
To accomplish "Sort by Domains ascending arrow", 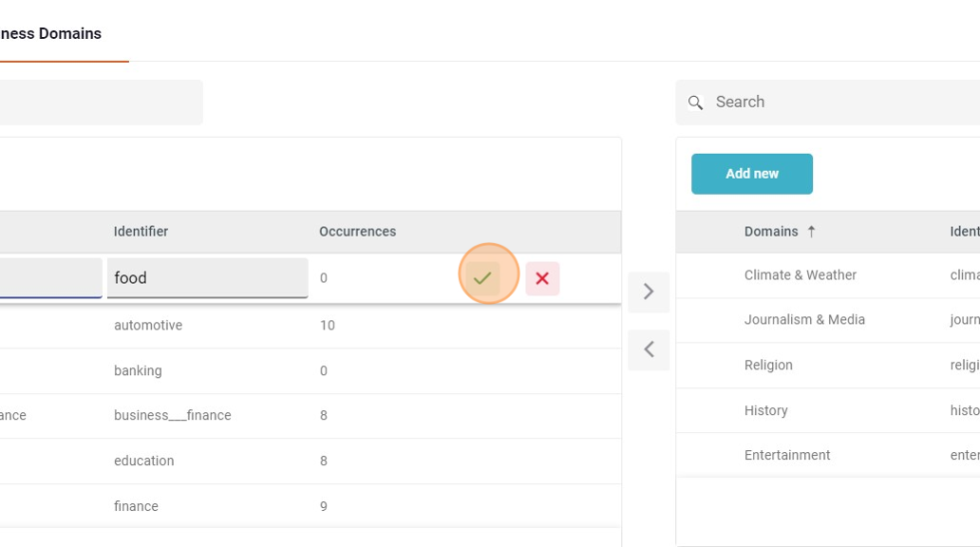I will [x=812, y=232].
